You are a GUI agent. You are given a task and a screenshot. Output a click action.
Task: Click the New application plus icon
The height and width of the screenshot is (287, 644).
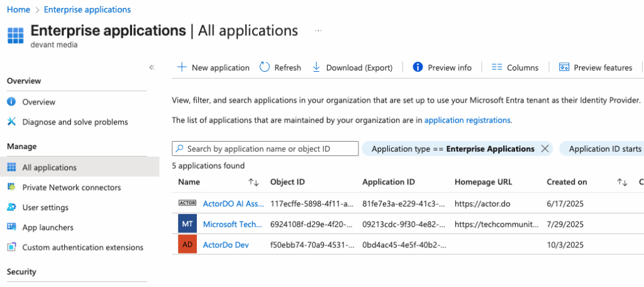pyautogui.click(x=182, y=67)
